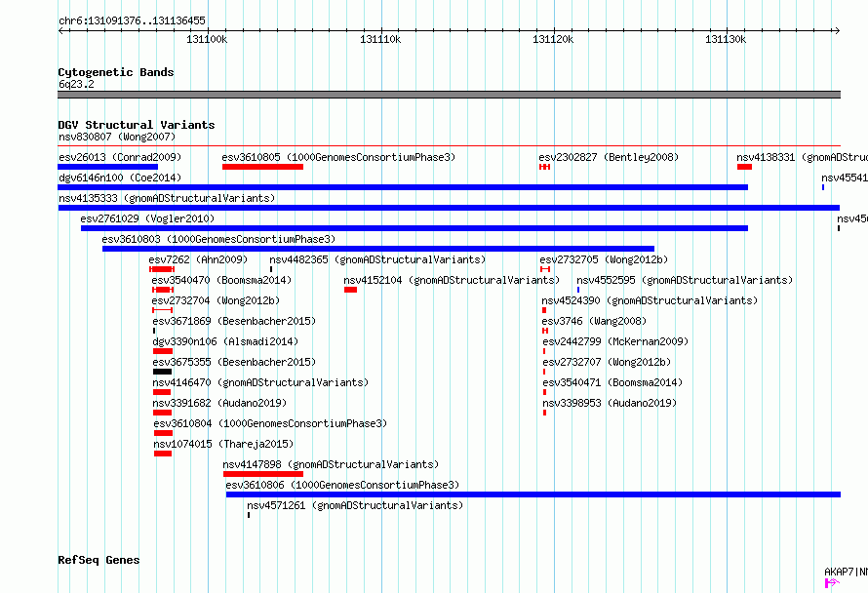
Task: Select nsv4482365 (gnomADStructuralVariants) label
Action: [x=377, y=259]
